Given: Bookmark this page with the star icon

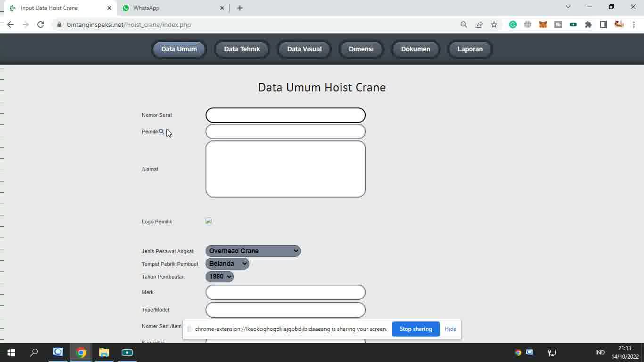Looking at the screenshot, I should coord(494,25).
